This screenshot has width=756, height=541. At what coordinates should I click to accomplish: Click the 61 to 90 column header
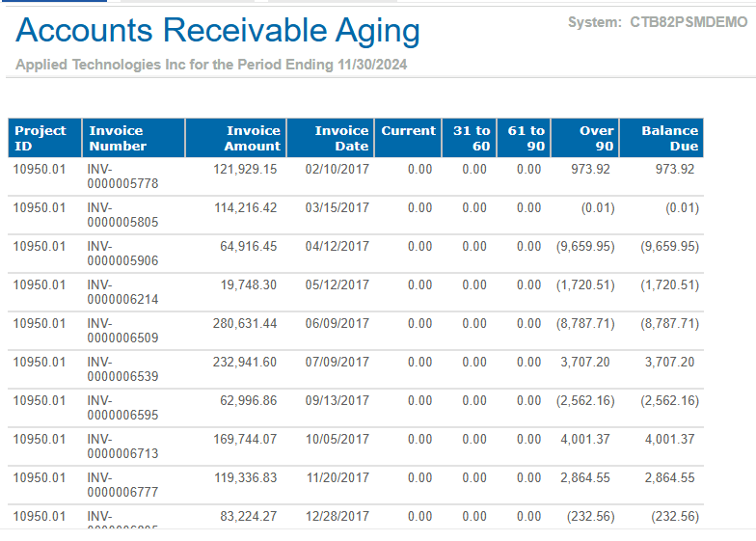526,138
